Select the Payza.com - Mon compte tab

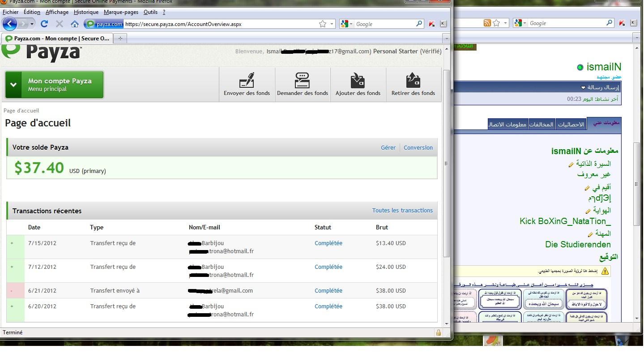coord(57,39)
